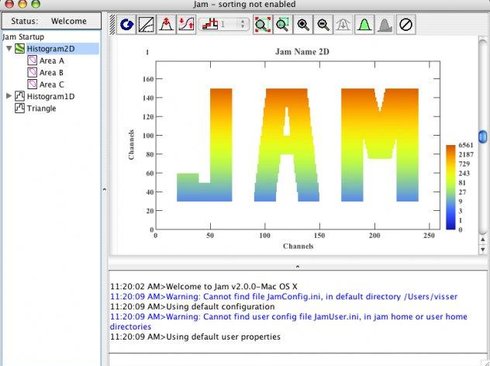Image resolution: width=490 pixels, height=366 pixels.
Task: Click the Jam Name 2D plot title
Action: [302, 52]
